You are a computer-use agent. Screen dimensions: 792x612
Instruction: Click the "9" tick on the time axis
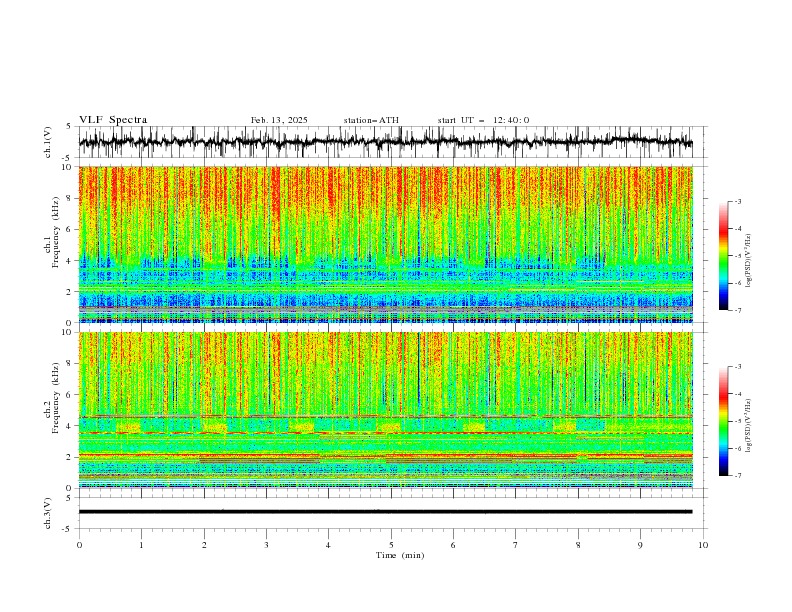tap(640, 545)
